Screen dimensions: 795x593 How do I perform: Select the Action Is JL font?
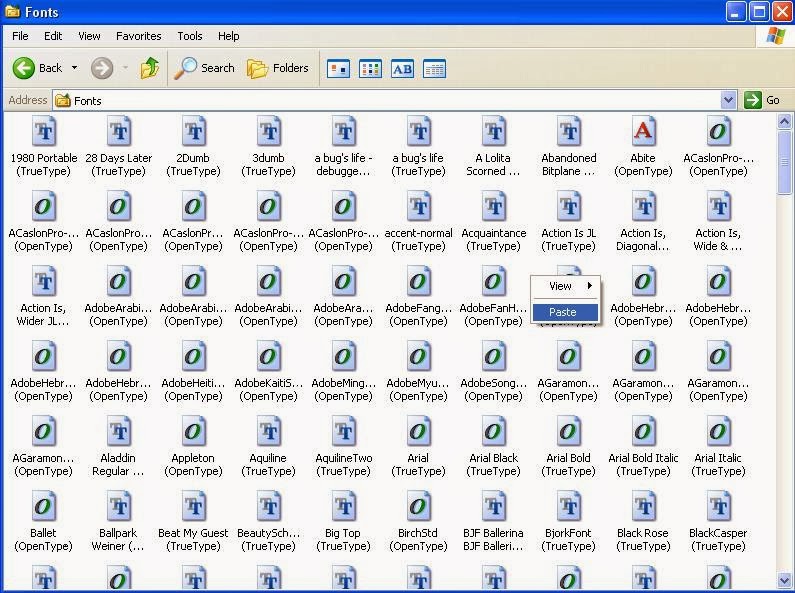click(x=568, y=221)
